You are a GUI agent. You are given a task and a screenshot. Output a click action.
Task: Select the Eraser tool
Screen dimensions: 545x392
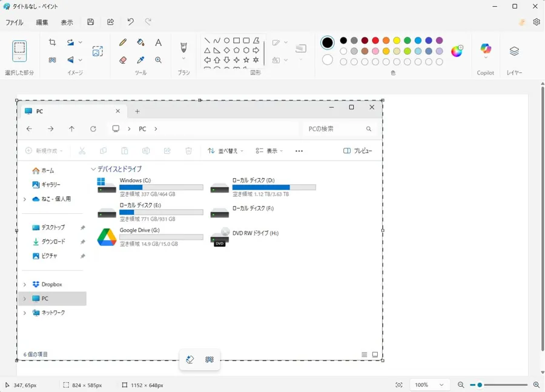click(x=123, y=60)
